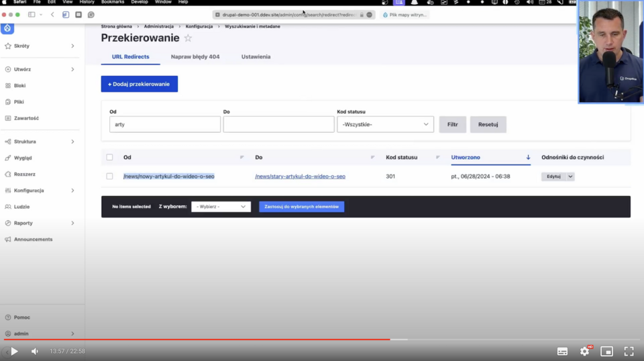644x361 pixels.
Task: Expand the Skróty submenu chevron
Action: pyautogui.click(x=72, y=46)
